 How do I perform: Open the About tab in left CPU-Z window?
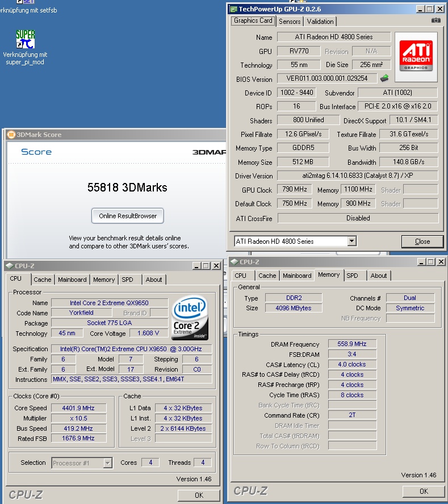pyautogui.click(x=154, y=280)
